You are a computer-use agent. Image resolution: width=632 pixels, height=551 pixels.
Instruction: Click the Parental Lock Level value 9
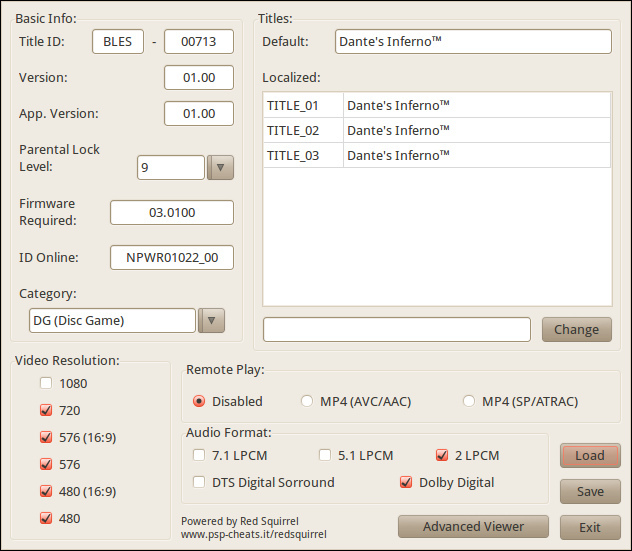point(171,167)
